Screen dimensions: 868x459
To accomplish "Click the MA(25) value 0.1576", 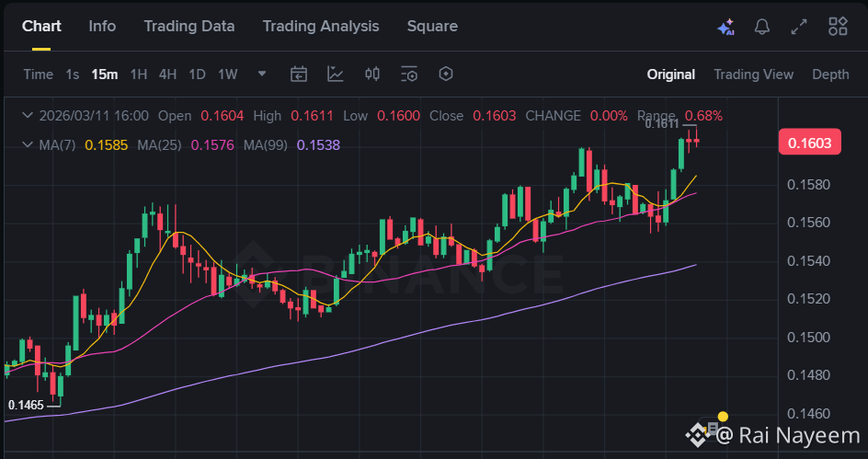I will coord(212,145).
